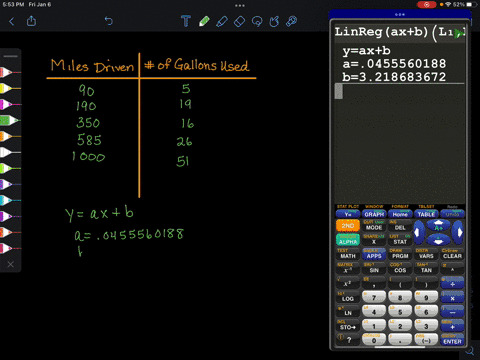This screenshot has width=480, height=360.
Task: Tap the undo arrow icon
Action: pyautogui.click(x=109, y=21)
